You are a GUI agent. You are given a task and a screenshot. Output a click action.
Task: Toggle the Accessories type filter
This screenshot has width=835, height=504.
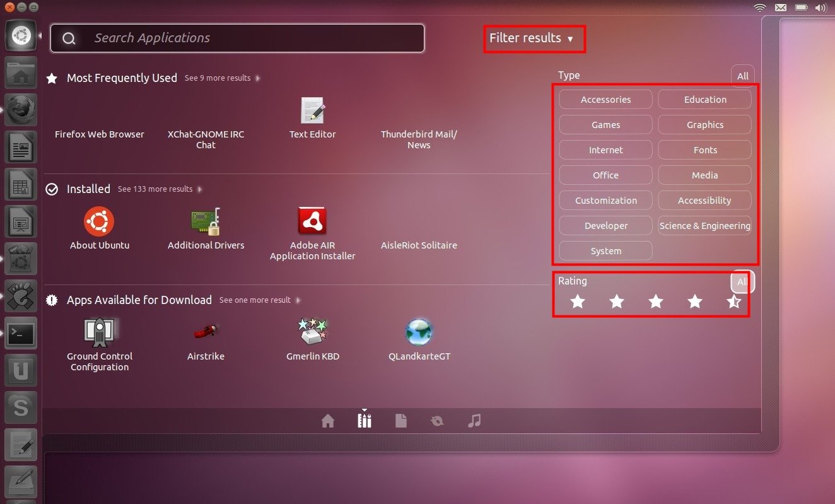(605, 100)
